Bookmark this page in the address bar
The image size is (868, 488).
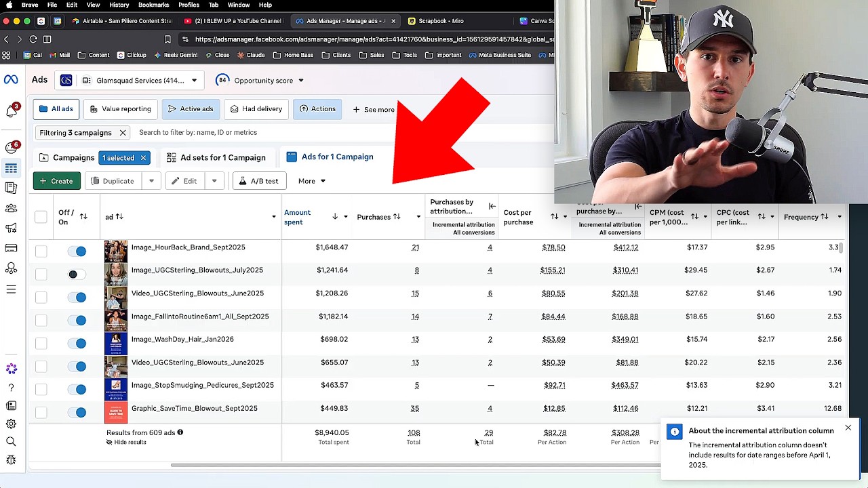(167, 39)
